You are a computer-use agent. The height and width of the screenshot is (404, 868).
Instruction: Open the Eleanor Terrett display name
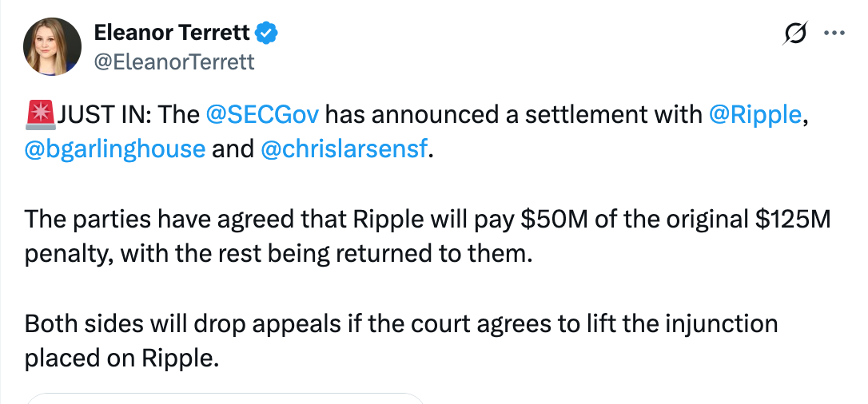click(172, 34)
